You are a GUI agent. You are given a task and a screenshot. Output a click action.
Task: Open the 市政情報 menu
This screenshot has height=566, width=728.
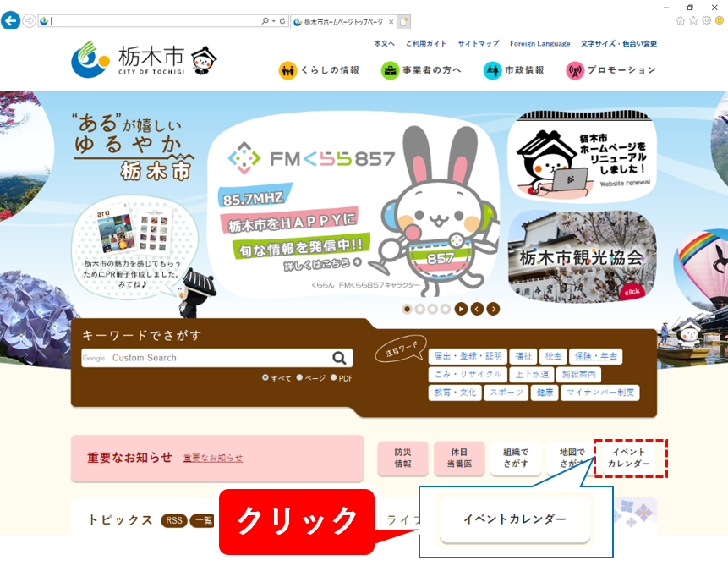point(513,70)
